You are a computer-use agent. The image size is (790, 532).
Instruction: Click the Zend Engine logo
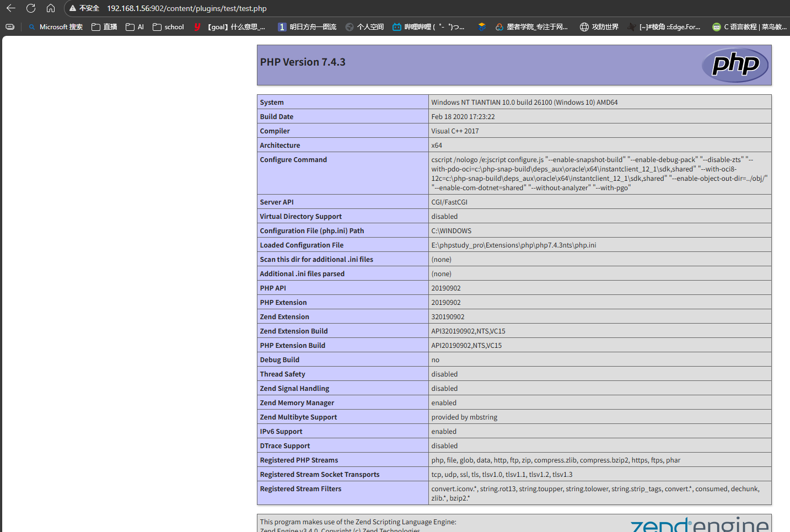(x=699, y=524)
